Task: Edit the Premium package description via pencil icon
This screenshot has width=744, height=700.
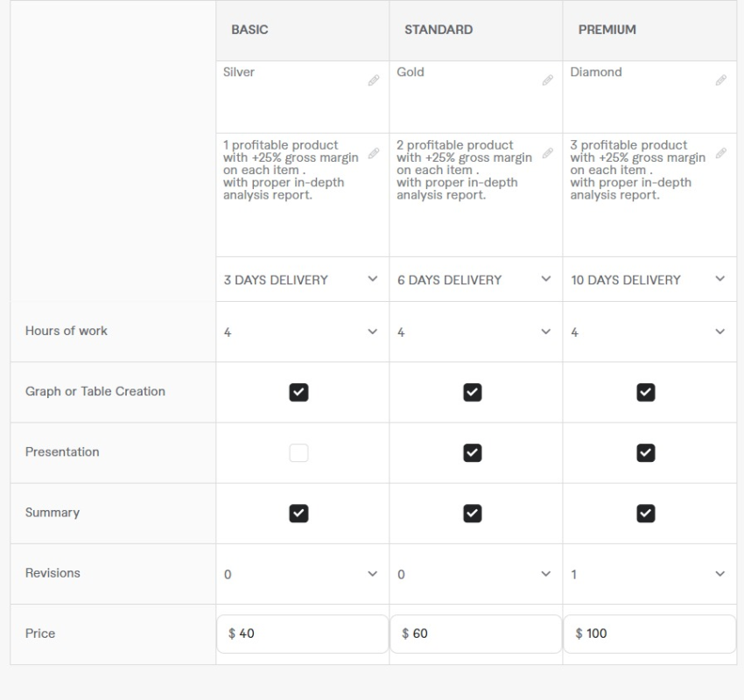Action: point(720,153)
